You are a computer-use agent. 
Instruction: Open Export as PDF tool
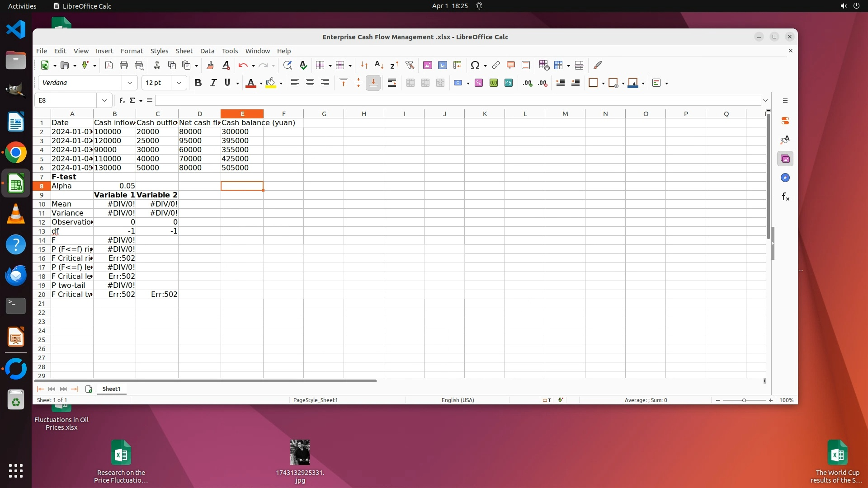tap(109, 66)
